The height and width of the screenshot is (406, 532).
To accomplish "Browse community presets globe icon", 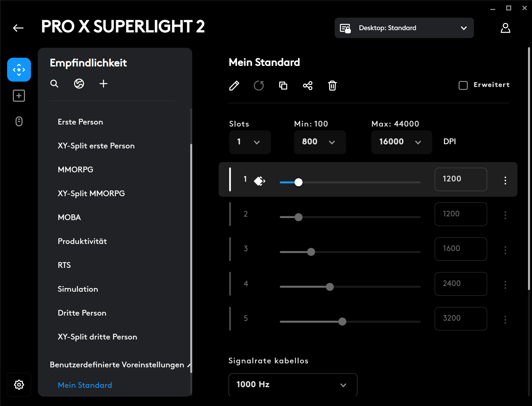I will point(79,84).
